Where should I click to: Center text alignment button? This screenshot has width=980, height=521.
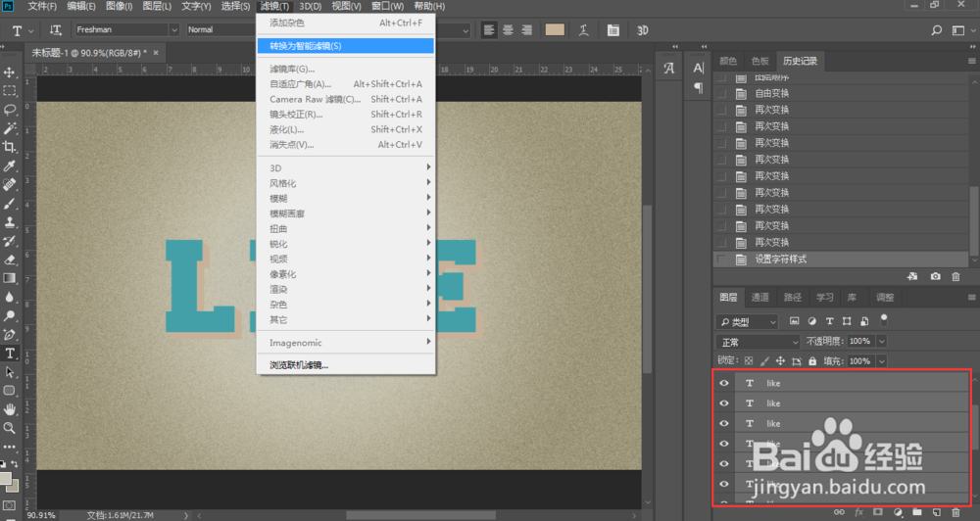(x=508, y=30)
